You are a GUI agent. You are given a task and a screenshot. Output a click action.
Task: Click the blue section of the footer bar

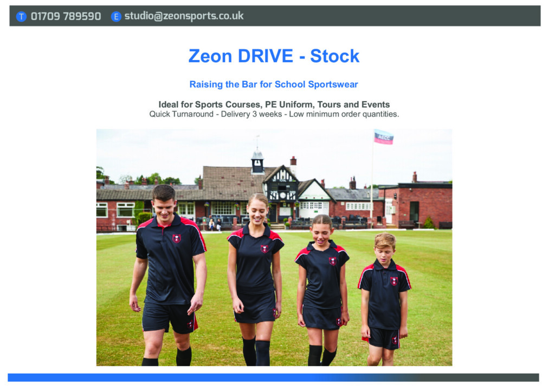tap(163, 377)
